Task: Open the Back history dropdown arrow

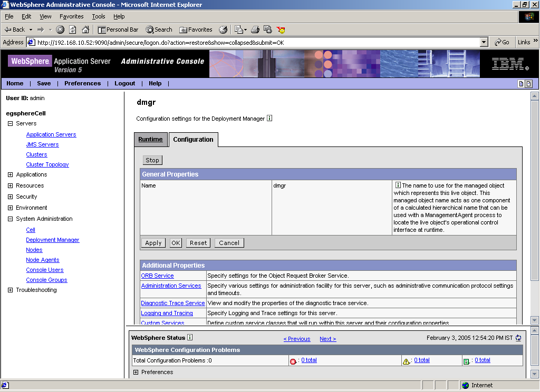Action: pos(31,30)
